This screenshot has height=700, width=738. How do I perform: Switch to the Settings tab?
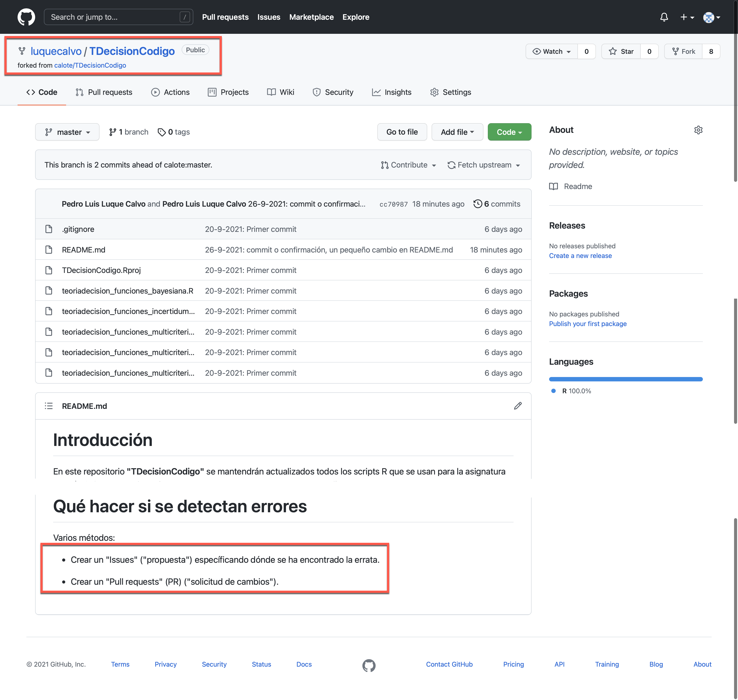pos(450,92)
